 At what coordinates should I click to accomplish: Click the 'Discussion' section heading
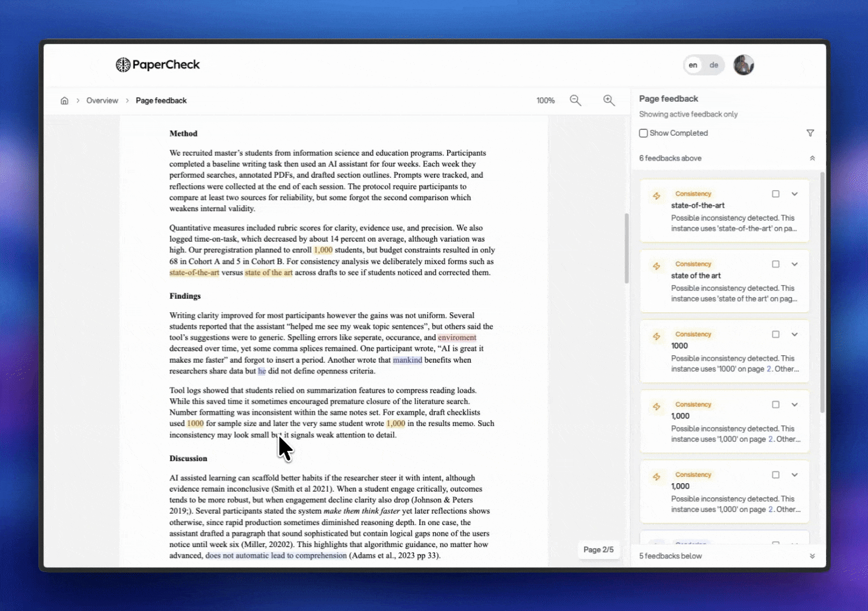tap(188, 458)
